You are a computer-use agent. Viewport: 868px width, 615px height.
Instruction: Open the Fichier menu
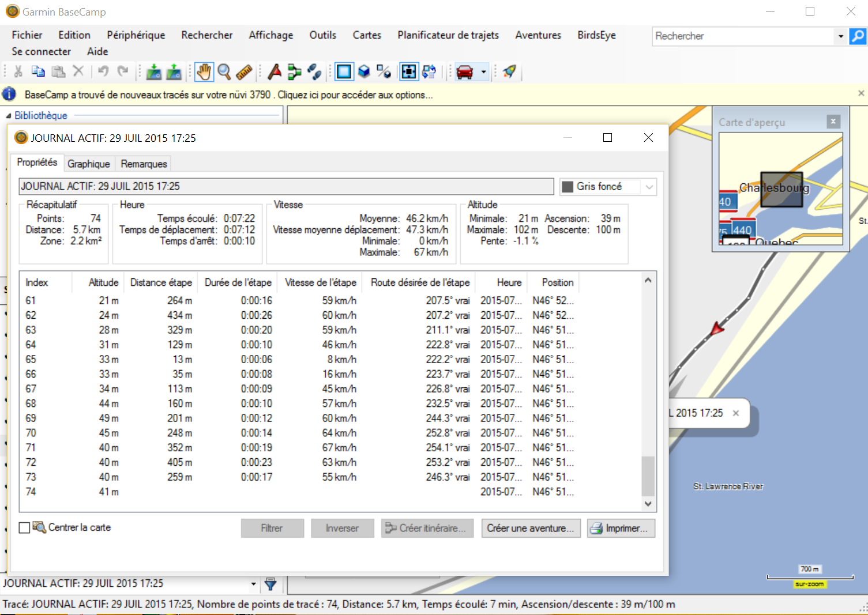click(x=27, y=35)
